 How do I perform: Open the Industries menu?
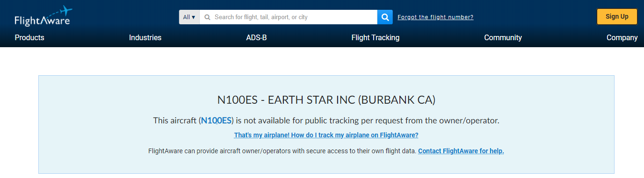[x=145, y=38]
